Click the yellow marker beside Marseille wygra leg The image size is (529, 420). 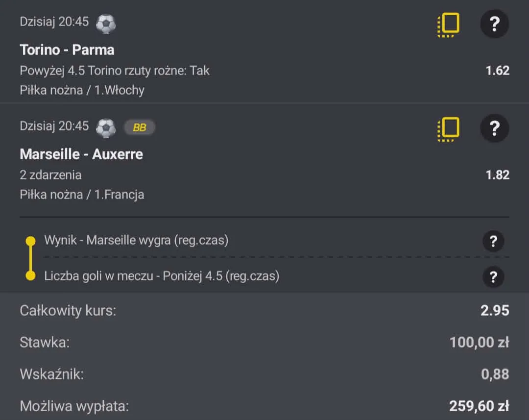click(x=30, y=241)
